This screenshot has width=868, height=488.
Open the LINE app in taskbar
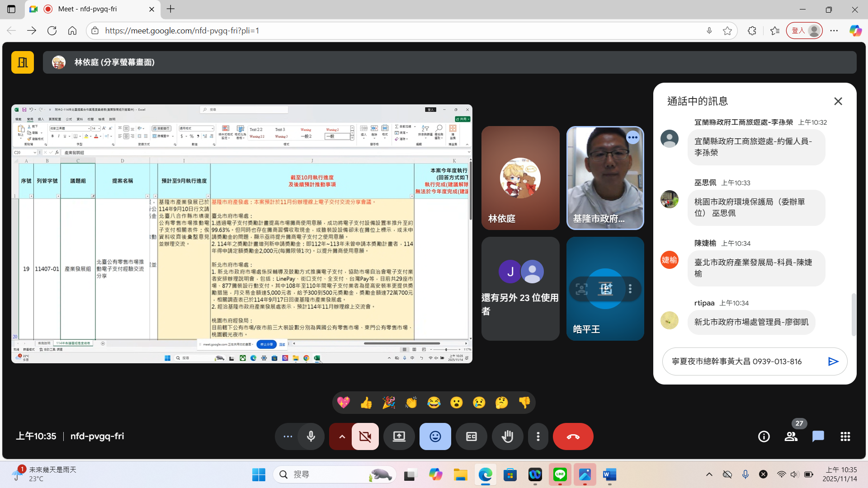(560, 474)
